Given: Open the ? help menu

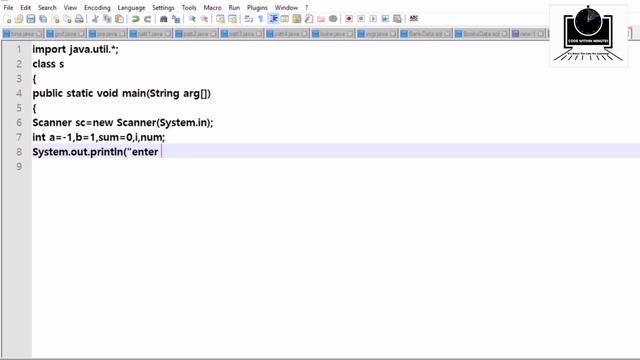Looking at the screenshot, I should coord(307,8).
